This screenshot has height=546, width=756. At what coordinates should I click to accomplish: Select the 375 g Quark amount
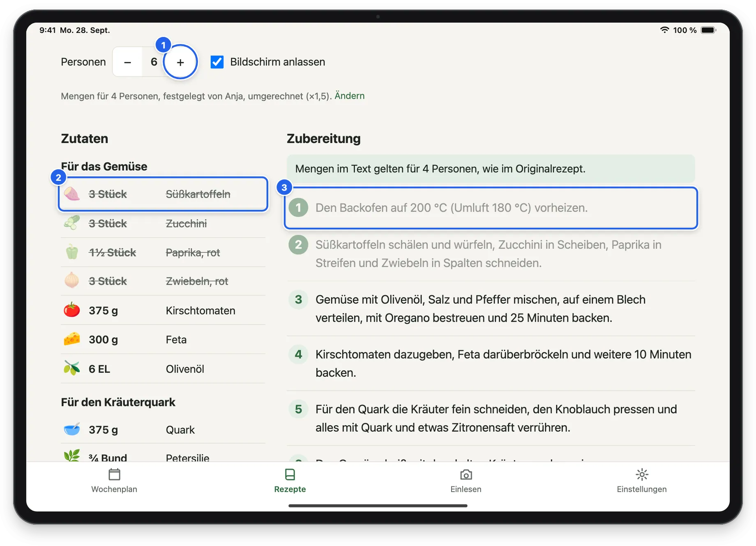104,430
